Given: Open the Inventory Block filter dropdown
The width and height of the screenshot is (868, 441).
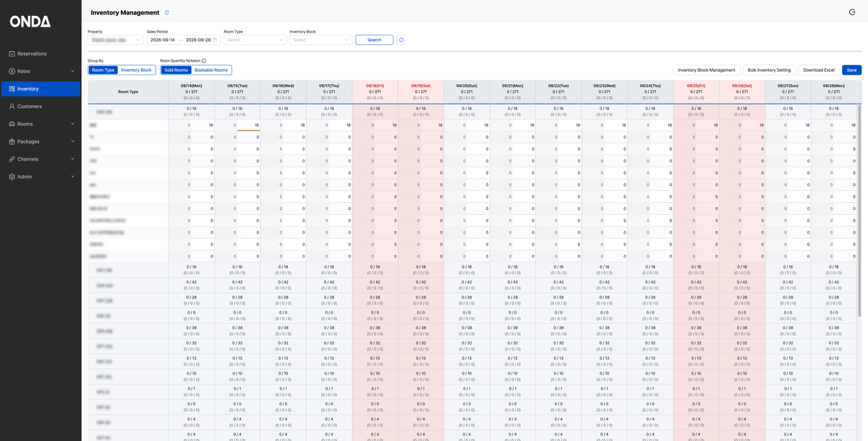Looking at the screenshot, I should point(320,40).
